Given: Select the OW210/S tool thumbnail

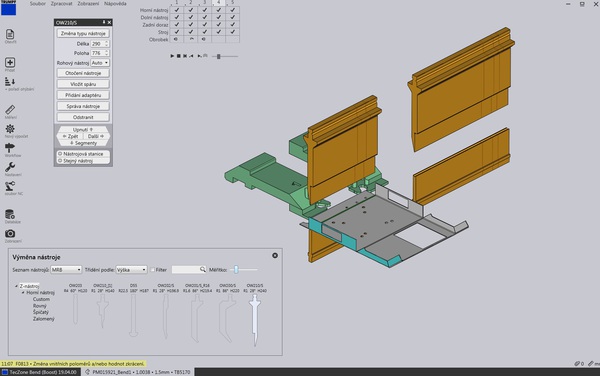Looking at the screenshot, I should coord(255,316).
